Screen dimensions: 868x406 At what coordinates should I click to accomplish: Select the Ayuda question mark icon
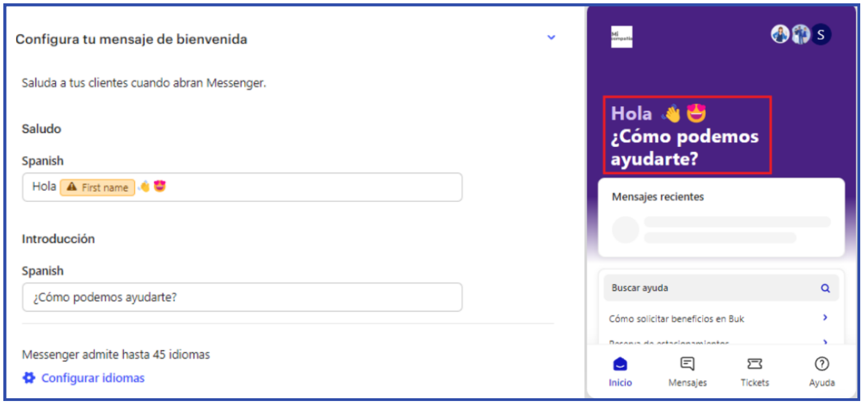click(x=821, y=364)
